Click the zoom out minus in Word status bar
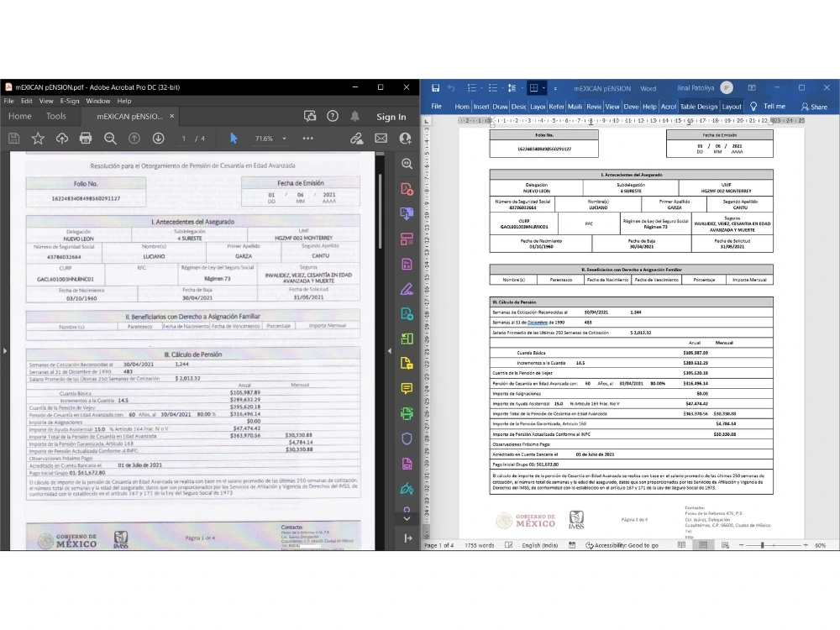The image size is (840, 630). 742,545
